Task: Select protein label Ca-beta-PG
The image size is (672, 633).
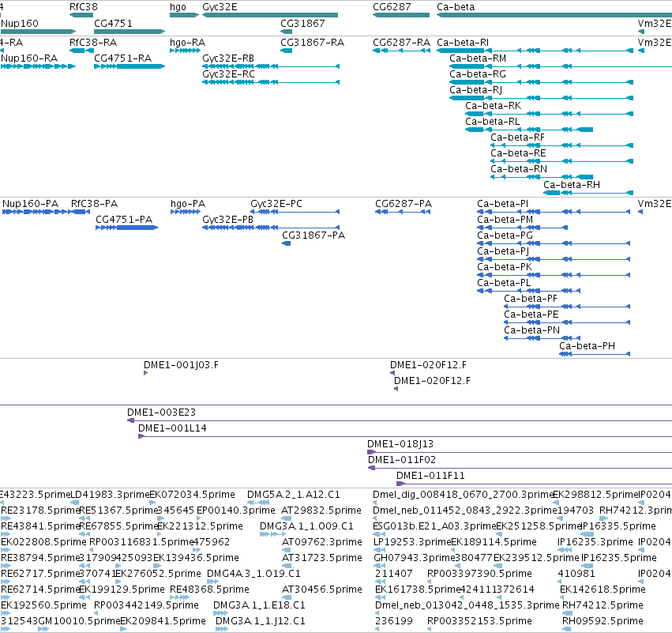Action: (505, 235)
